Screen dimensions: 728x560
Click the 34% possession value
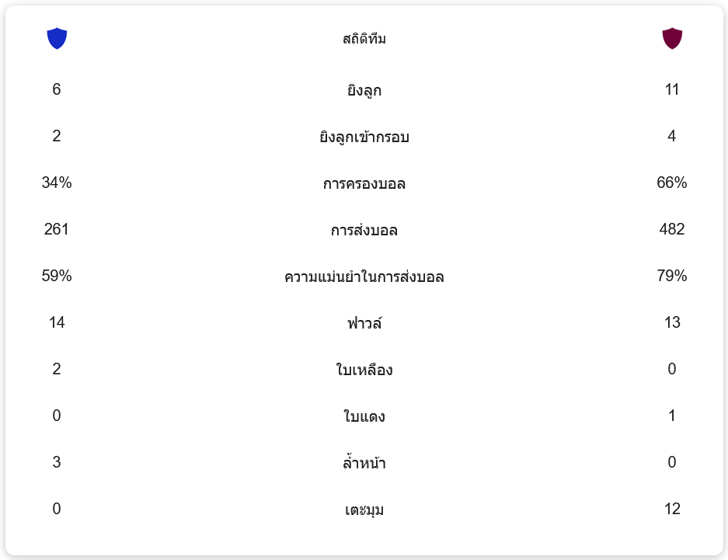(x=57, y=183)
